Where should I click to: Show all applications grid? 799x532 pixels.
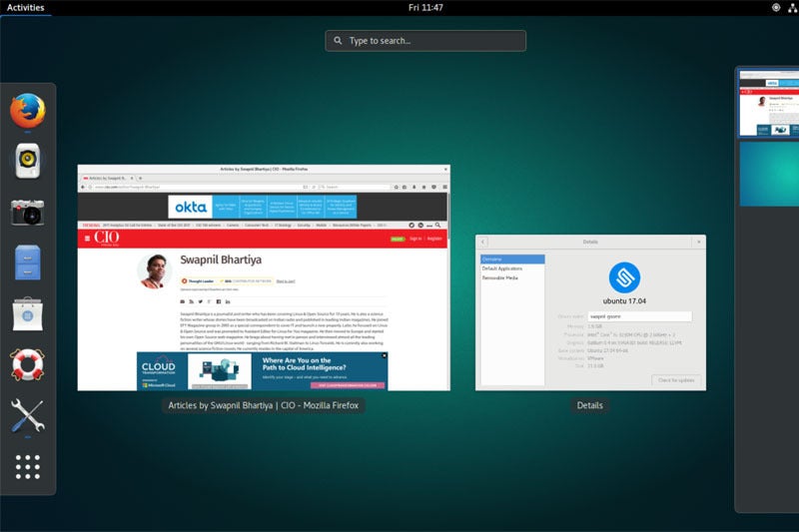(x=28, y=466)
